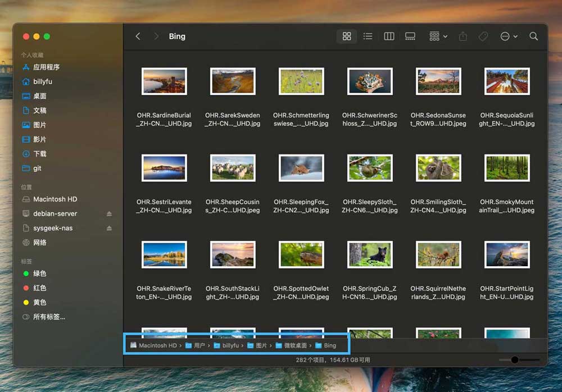
Task: Eject the sysgeek-nas volume
Action: pyautogui.click(x=110, y=229)
